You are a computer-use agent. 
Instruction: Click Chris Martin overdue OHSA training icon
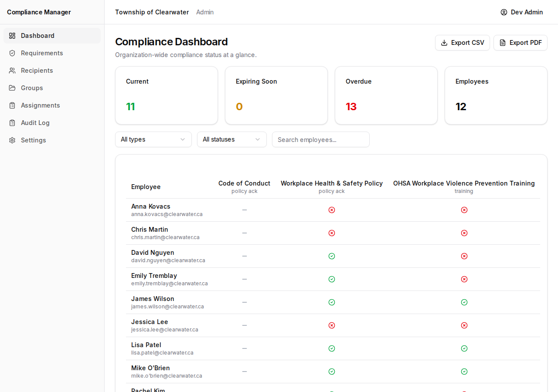tap(464, 233)
